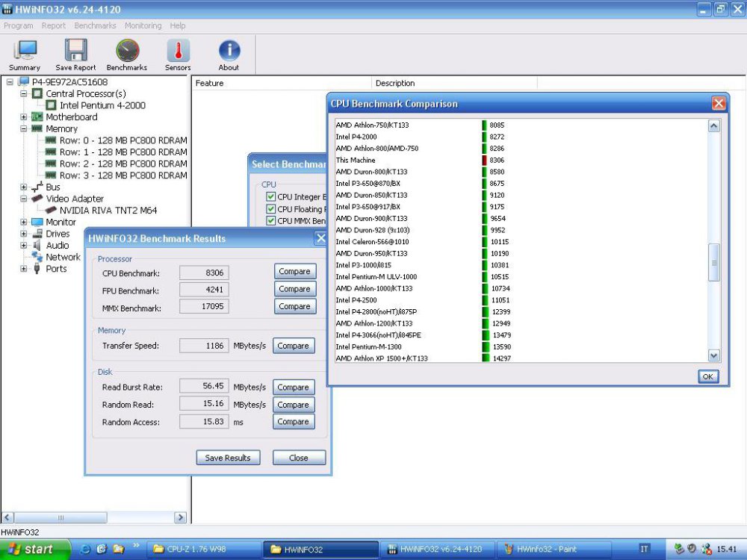Expand the Drives tree node
The height and width of the screenshot is (560, 747).
(x=23, y=234)
